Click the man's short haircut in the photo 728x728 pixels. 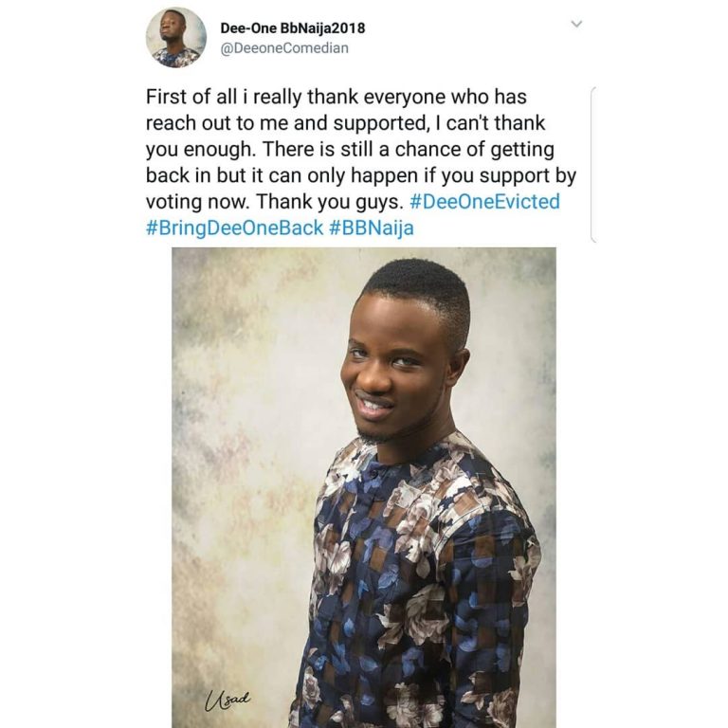click(x=422, y=284)
